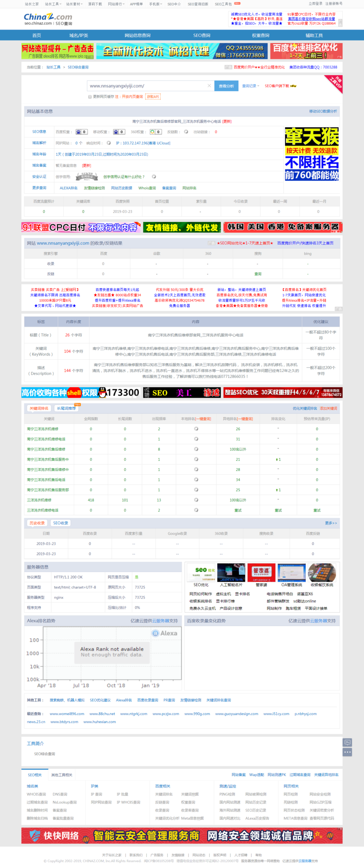Click the 立即登录 link

pyautogui.click(x=316, y=3)
